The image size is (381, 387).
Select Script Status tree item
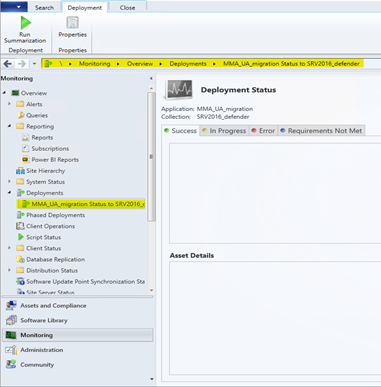43,237
